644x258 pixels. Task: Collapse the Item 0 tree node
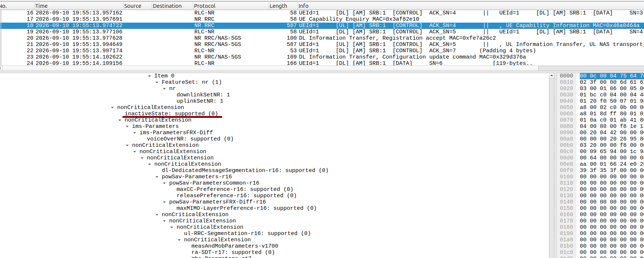point(149,76)
